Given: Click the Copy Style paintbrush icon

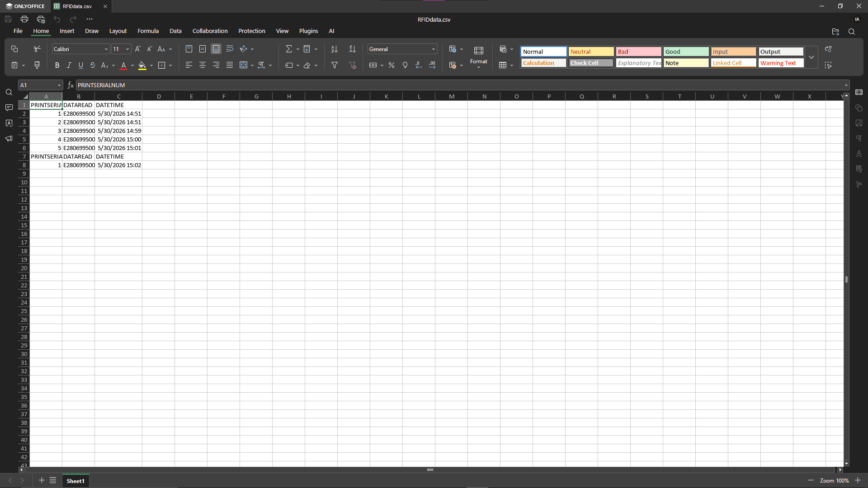Looking at the screenshot, I should click(37, 65).
